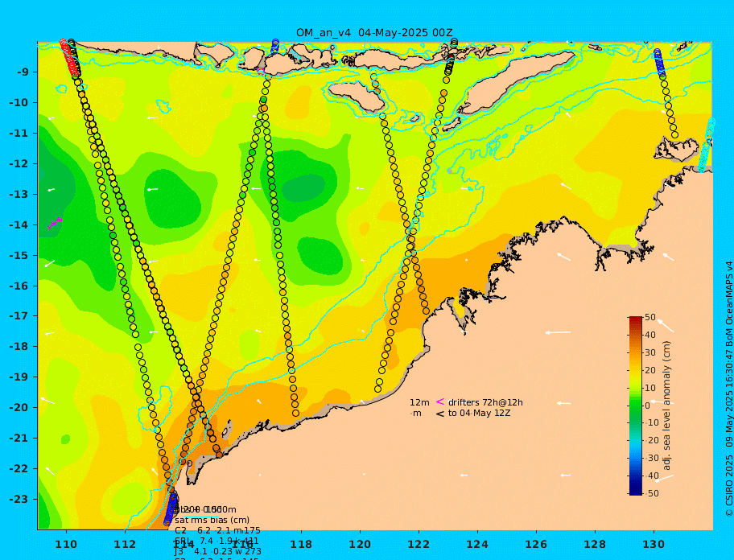Select the magenta drifter track near latitude -14
This screenshot has height=560, width=734.
point(55,223)
